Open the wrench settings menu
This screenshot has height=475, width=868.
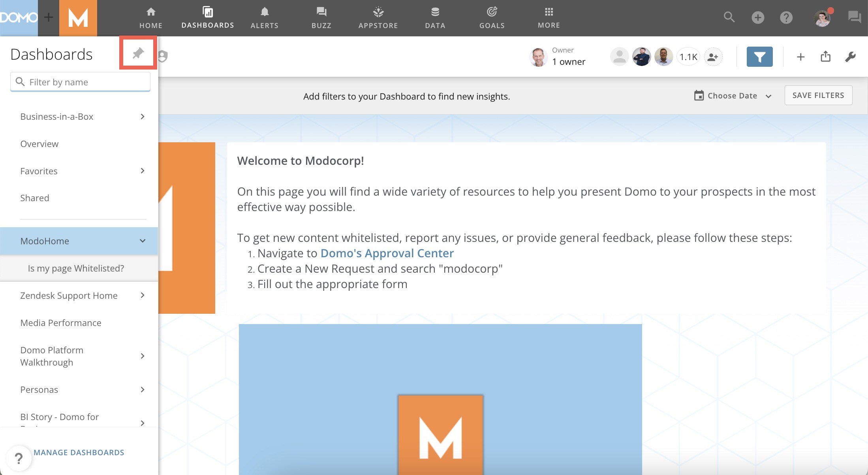pos(850,57)
